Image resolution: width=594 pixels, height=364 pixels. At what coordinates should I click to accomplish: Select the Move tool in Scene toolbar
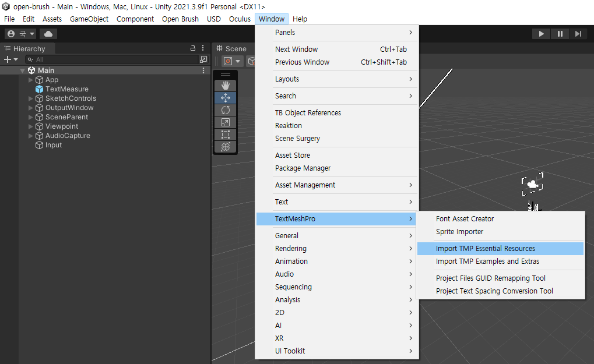226,98
